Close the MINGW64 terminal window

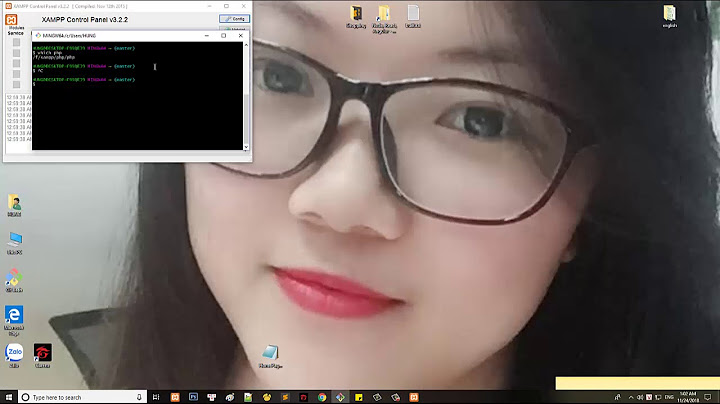pyautogui.click(x=241, y=35)
